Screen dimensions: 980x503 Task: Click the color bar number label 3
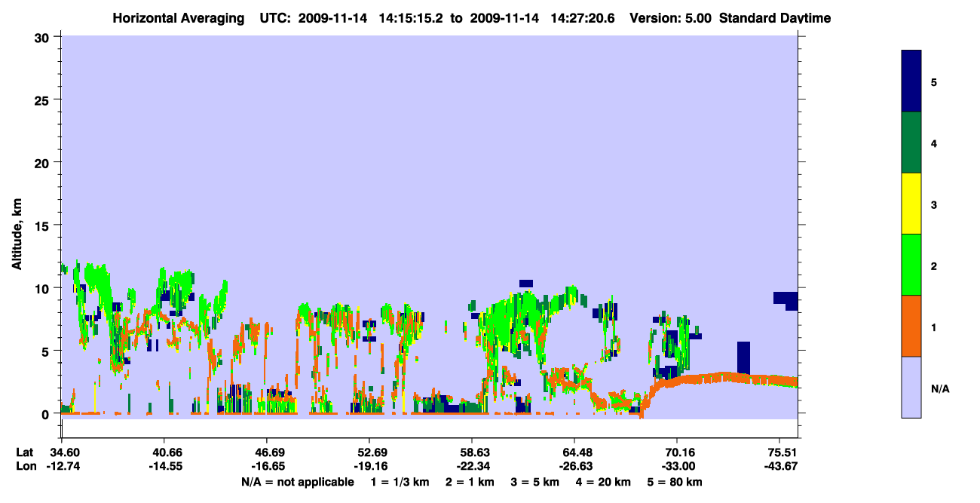tap(934, 204)
